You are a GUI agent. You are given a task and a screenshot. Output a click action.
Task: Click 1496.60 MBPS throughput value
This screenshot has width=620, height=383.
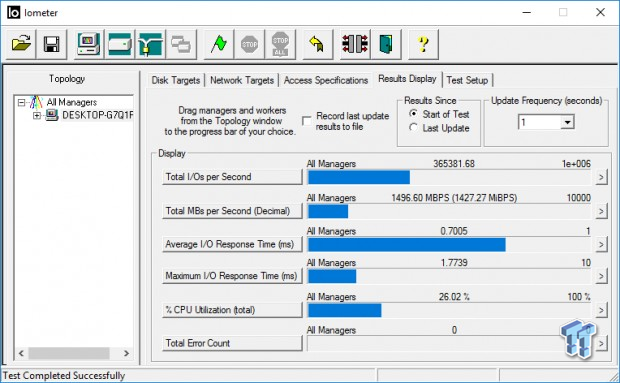(454, 198)
